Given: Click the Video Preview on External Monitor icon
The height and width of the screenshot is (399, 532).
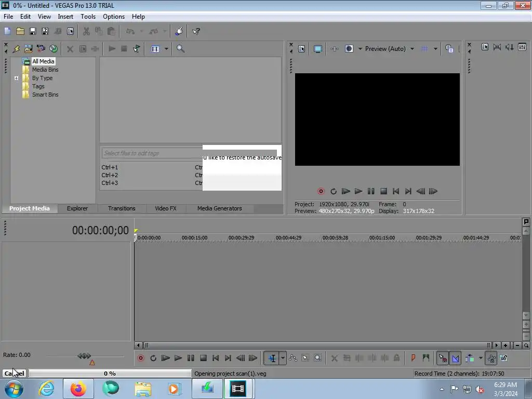Looking at the screenshot, I should click(x=318, y=49).
